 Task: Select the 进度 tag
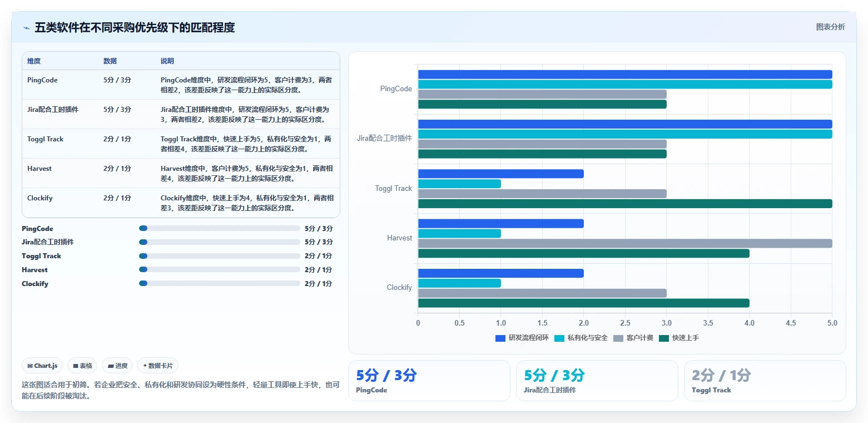[117, 366]
